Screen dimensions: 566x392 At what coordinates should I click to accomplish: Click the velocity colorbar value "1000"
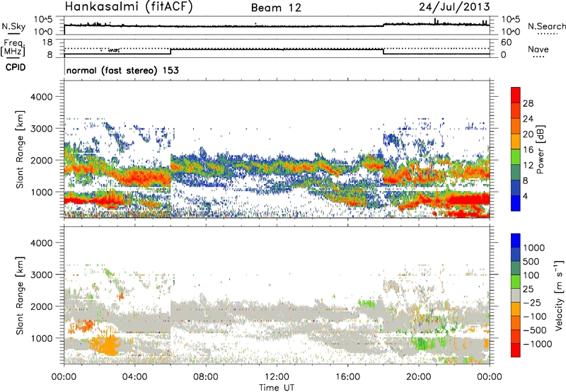pyautogui.click(x=533, y=248)
